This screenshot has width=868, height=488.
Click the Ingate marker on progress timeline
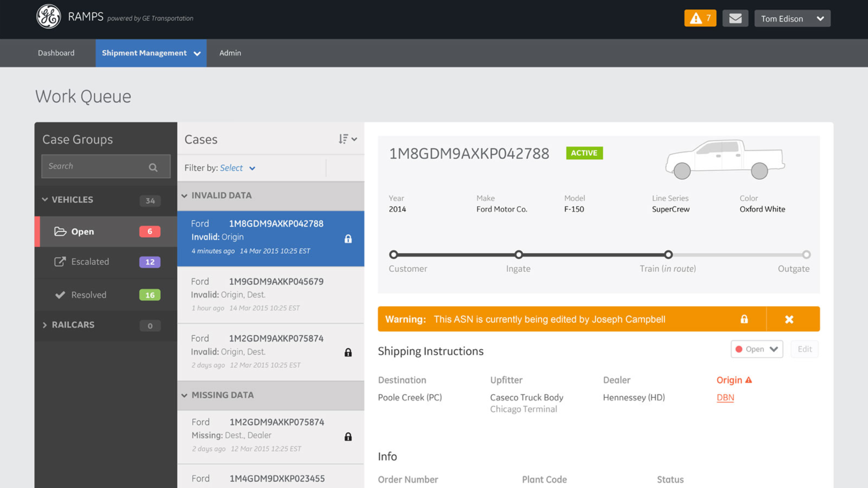coord(519,255)
